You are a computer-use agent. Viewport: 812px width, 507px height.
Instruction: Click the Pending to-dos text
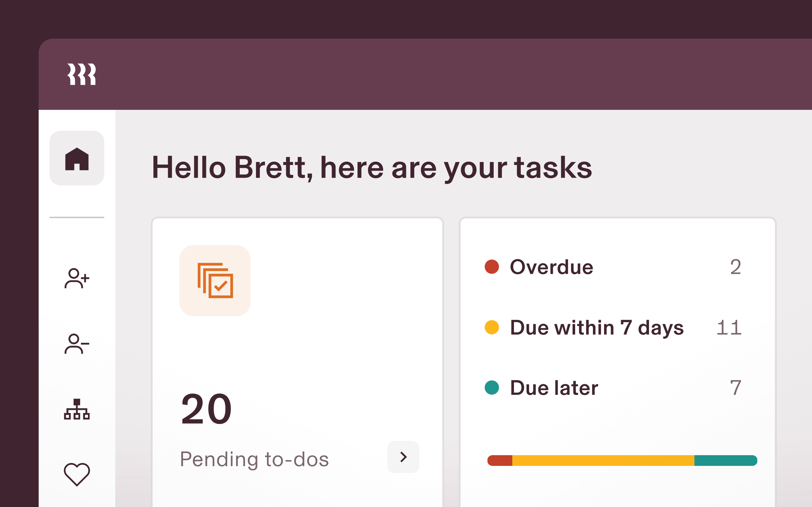pos(254,459)
